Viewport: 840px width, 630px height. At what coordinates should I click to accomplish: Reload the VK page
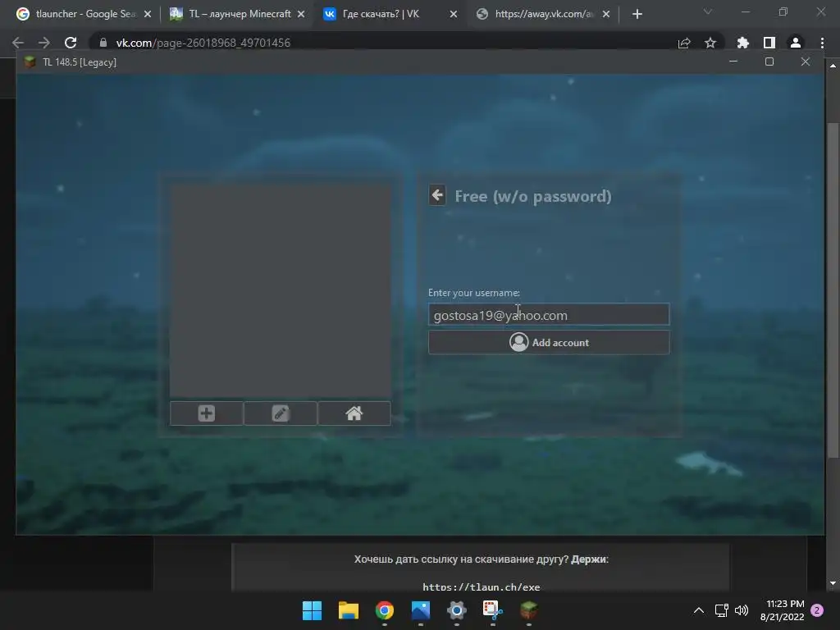(x=71, y=43)
